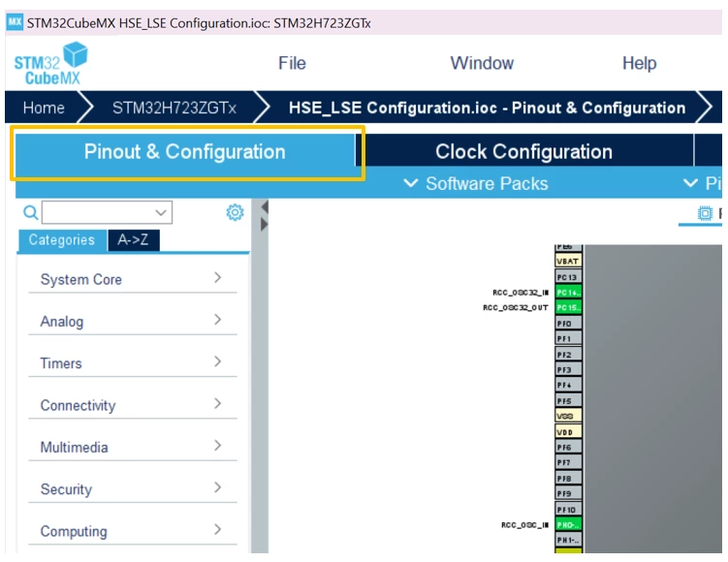Expand Multimedia category
Screen dimensions: 728x562
pos(133,447)
